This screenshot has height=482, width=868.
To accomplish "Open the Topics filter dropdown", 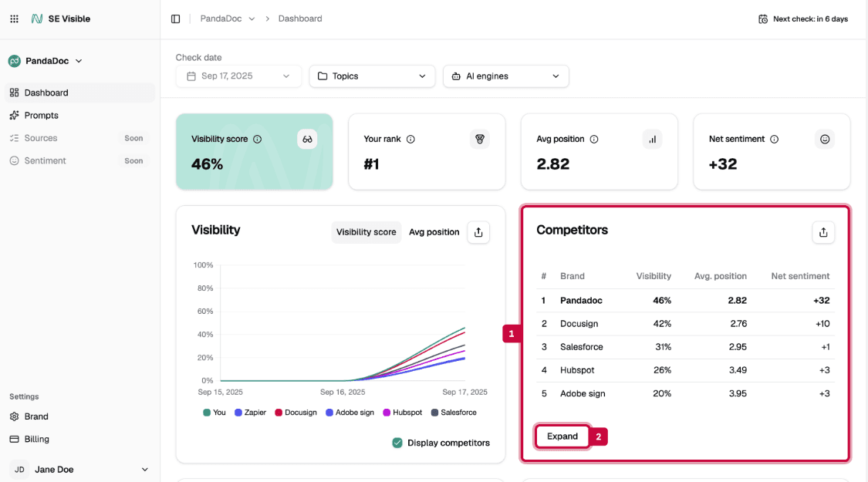I will coord(372,76).
